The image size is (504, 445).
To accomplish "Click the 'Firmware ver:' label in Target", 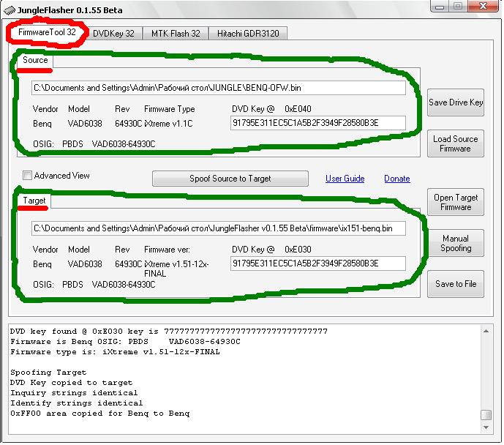I will [167, 250].
